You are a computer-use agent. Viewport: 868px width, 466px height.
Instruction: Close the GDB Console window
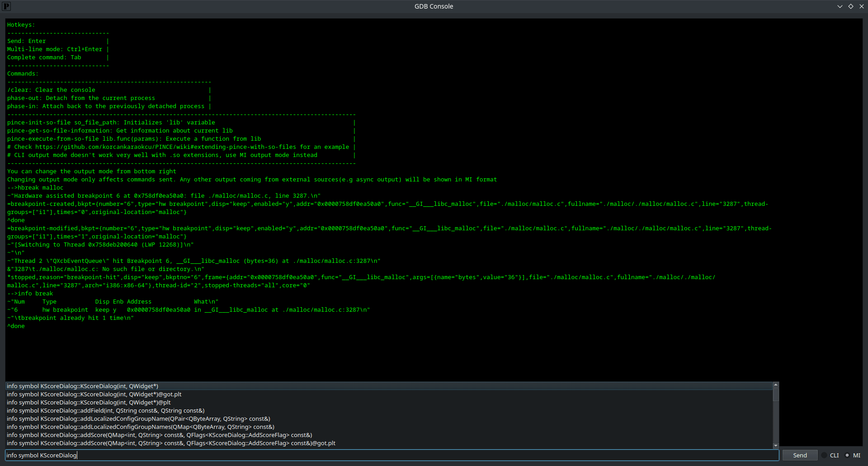pos(861,6)
